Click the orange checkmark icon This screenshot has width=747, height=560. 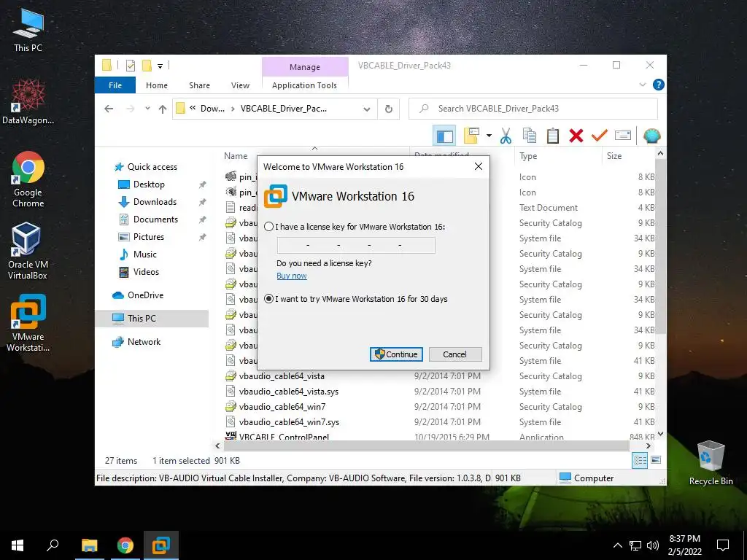click(600, 136)
